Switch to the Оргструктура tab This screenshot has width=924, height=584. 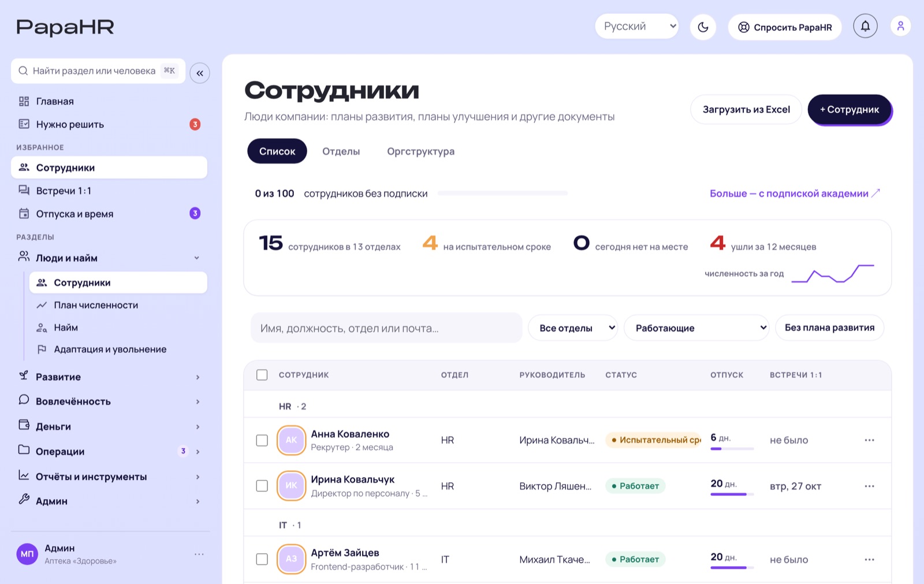[420, 151]
